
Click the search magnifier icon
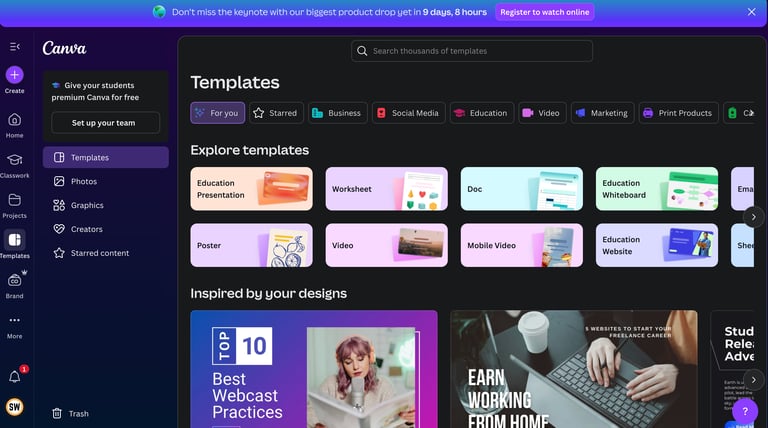[362, 51]
